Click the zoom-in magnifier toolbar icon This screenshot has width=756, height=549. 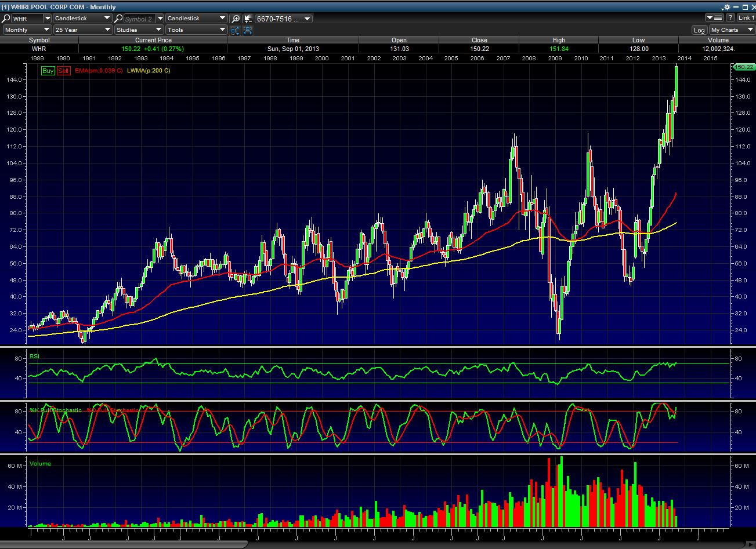[236, 19]
